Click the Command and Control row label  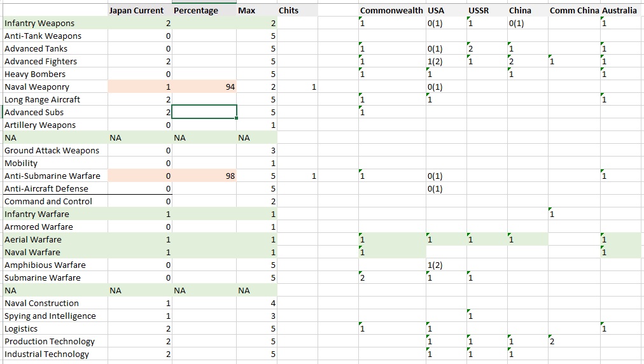tap(48, 202)
